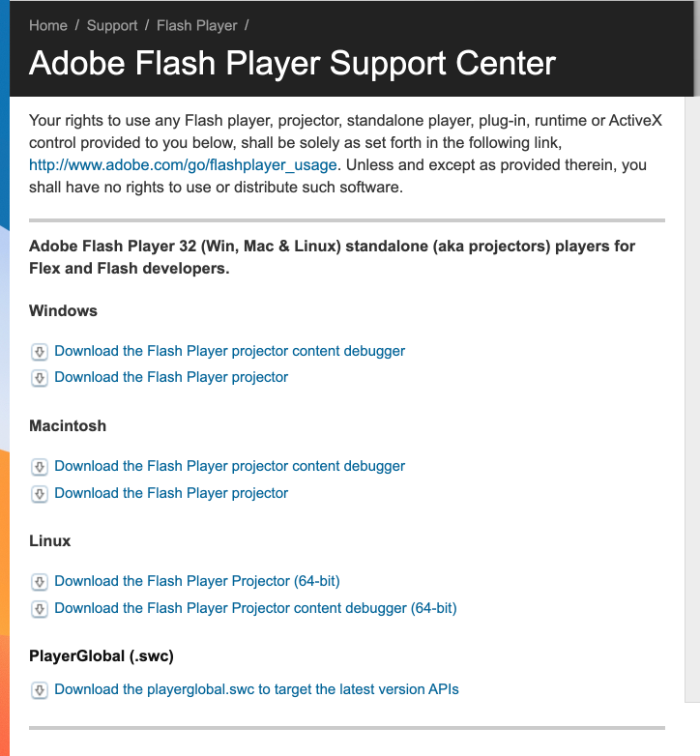Click the page's vertical scrollbar

coord(693,387)
